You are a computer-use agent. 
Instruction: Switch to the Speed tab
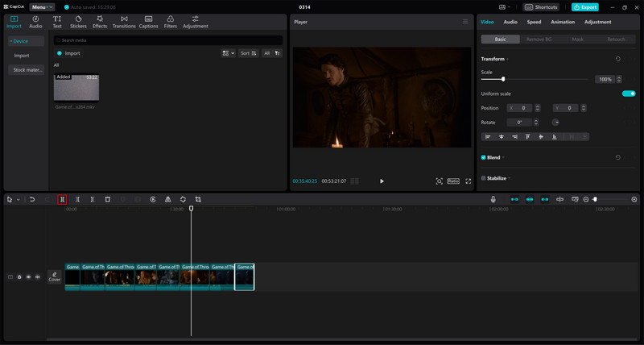(534, 22)
